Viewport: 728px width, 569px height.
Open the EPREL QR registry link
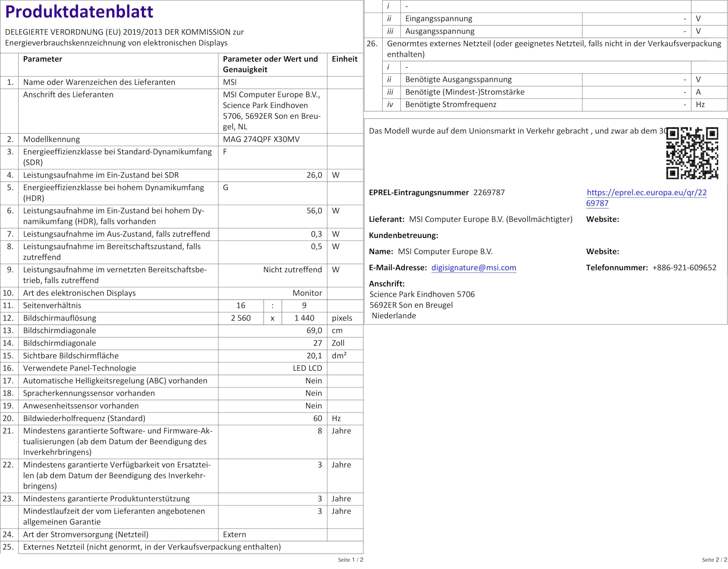coord(646,192)
